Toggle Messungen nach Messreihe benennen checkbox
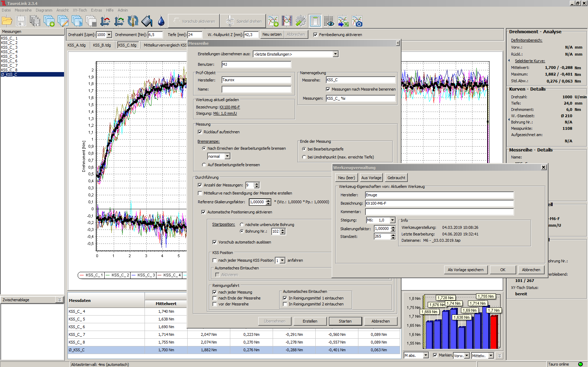588x367 pixels. [x=328, y=89]
